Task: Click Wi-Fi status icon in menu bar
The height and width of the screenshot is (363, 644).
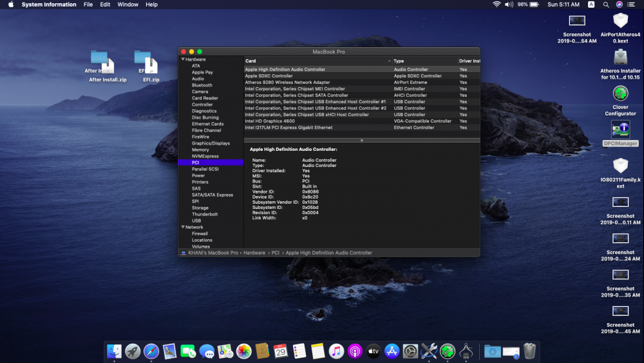Action: (x=497, y=5)
